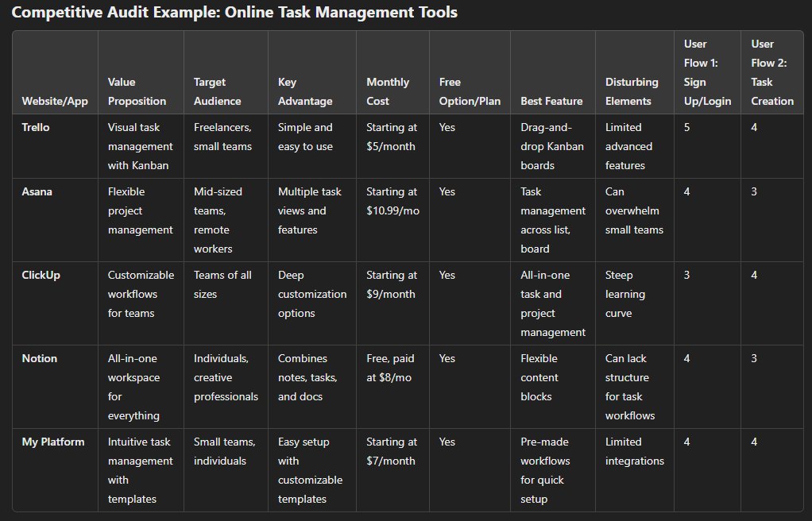Click the User Flow 2: Task Creation header

[x=771, y=72]
